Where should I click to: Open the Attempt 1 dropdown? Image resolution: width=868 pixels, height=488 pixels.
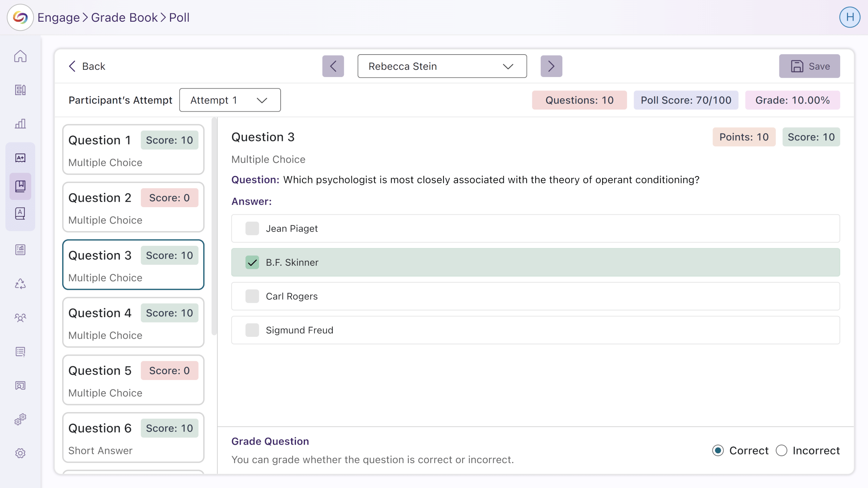pyautogui.click(x=230, y=100)
